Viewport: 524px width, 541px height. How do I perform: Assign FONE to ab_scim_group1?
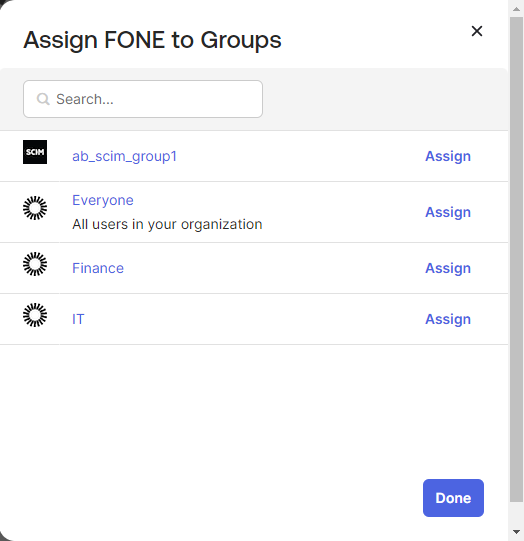click(x=448, y=156)
